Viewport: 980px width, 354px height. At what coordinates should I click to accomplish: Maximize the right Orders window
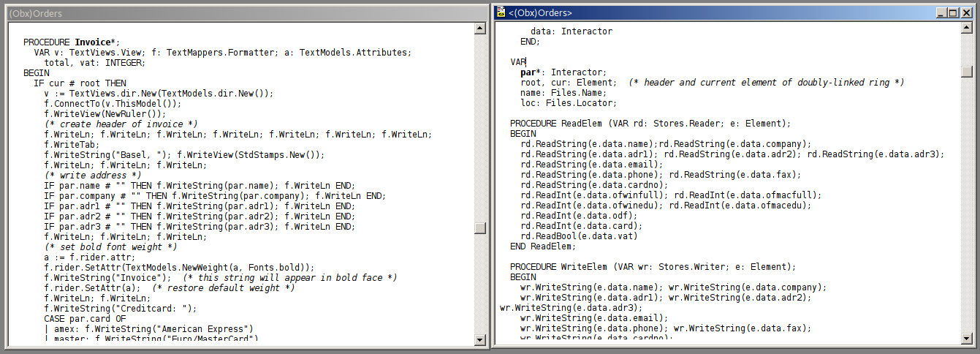point(952,12)
